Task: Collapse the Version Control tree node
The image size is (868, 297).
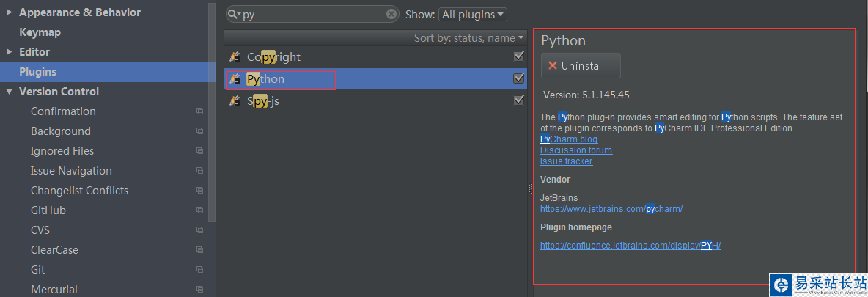Action: [x=9, y=92]
